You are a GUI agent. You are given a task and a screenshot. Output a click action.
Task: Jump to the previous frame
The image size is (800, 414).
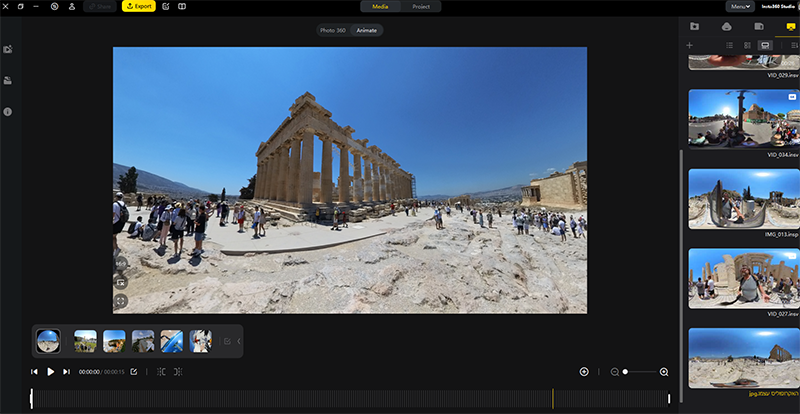34,372
